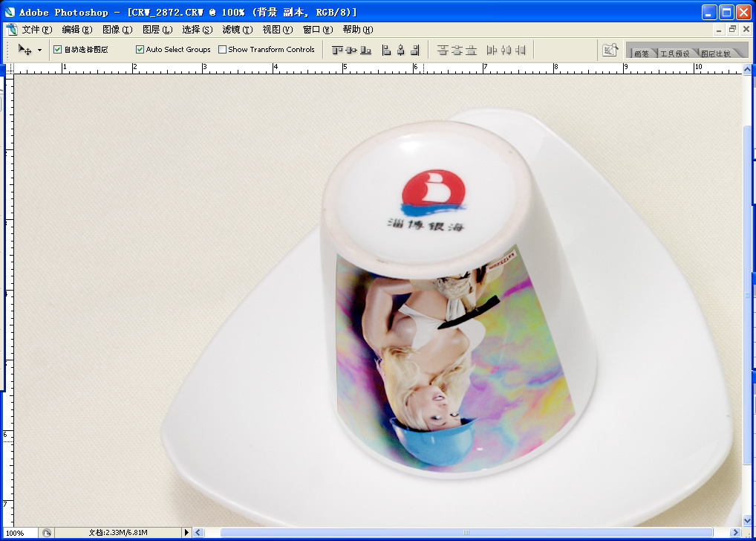The image size is (756, 541).
Task: Click the Photoshop app icon in title bar
Action: (10, 12)
